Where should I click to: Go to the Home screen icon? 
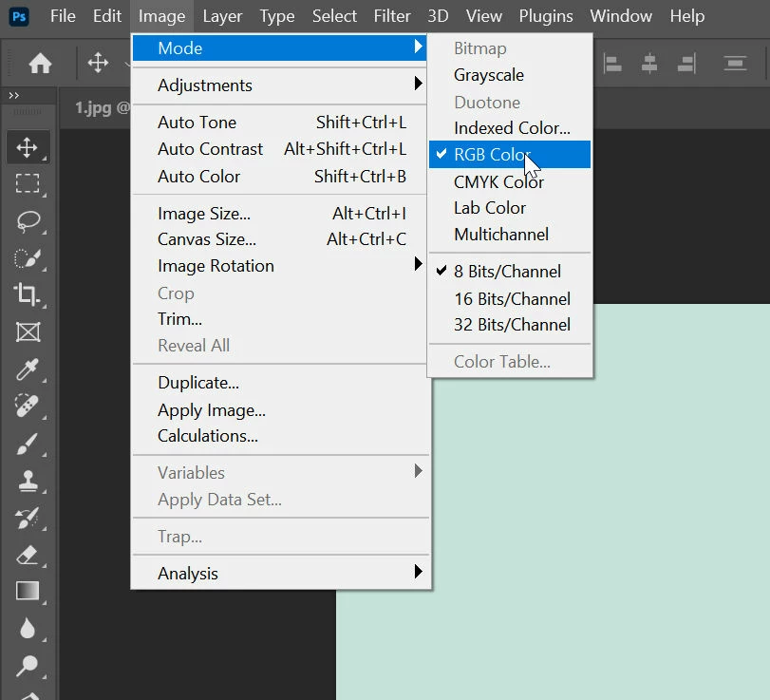40,64
